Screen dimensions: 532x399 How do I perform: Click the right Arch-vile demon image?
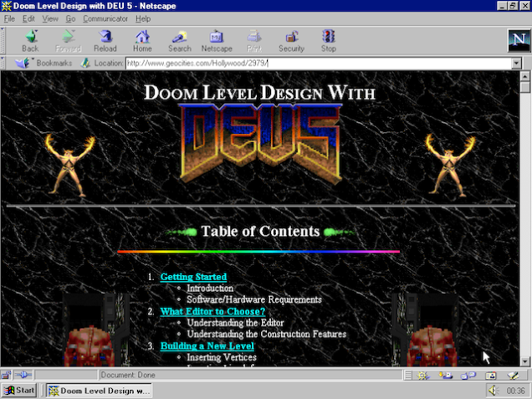[x=450, y=166]
